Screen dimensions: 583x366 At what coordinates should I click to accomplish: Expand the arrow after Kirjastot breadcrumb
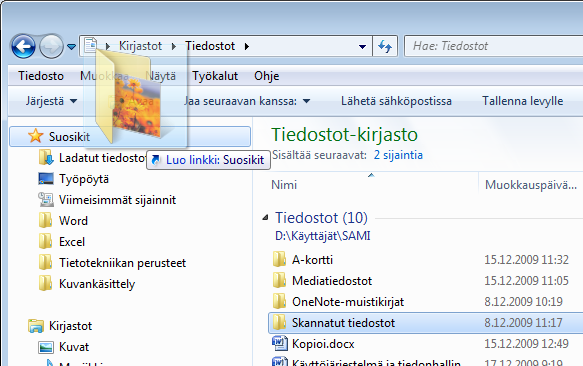(x=174, y=46)
